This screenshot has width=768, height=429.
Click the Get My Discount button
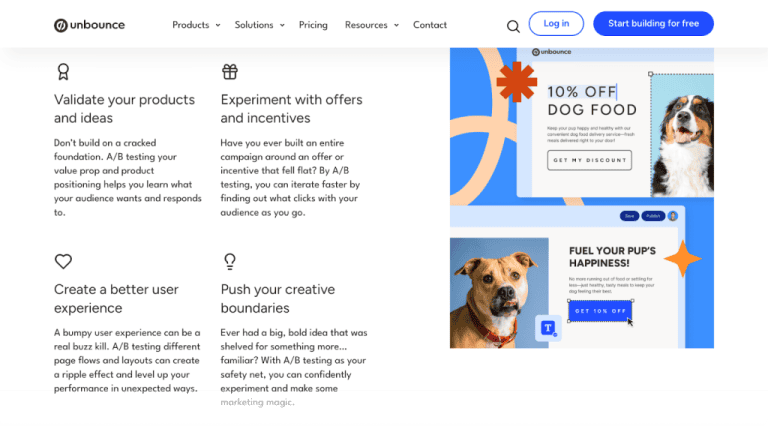589,160
